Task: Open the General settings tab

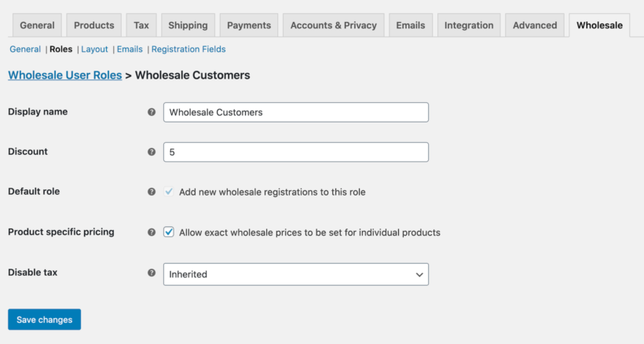Action: 37,25
